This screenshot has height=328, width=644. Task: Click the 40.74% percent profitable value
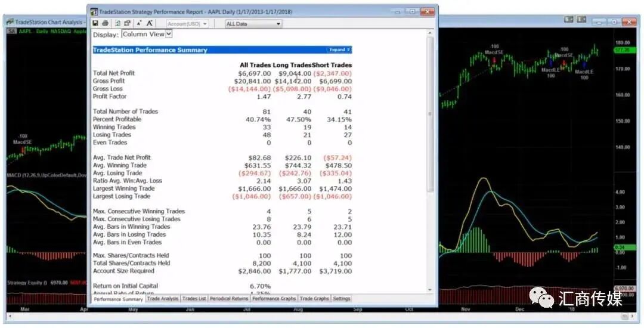coord(258,119)
